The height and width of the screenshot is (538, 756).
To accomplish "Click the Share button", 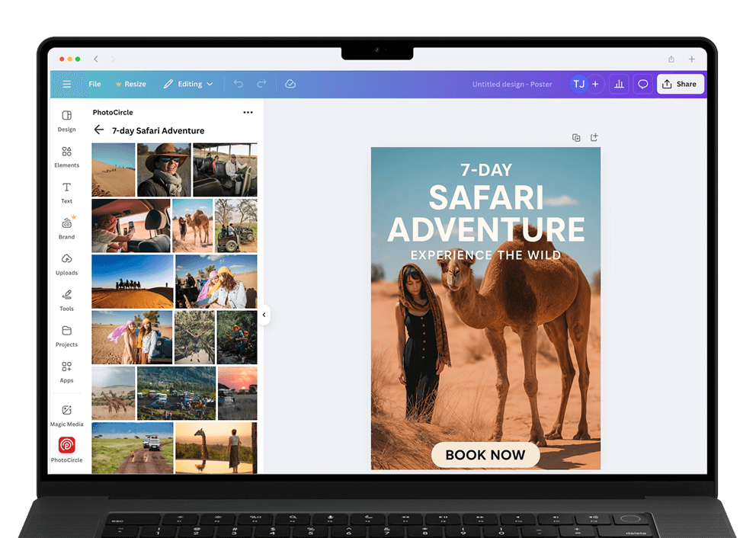I will point(680,84).
